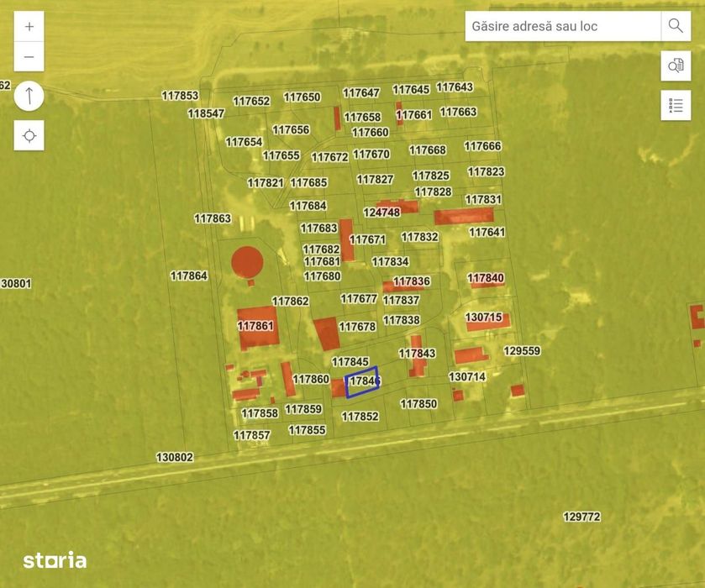Click parcel label 117831
This screenshot has width=705, height=588.
point(483,199)
